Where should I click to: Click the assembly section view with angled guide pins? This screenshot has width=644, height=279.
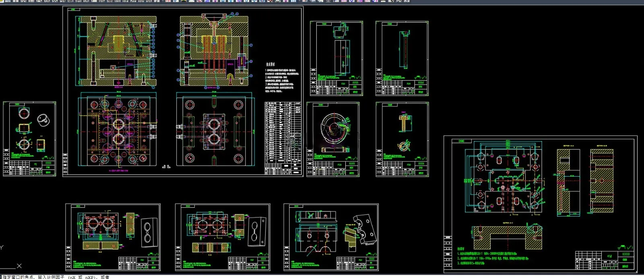tap(116, 51)
